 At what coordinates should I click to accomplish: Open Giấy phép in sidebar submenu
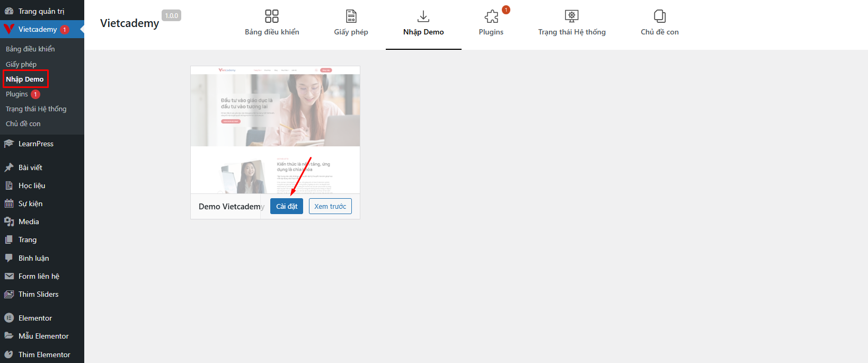coord(21,64)
